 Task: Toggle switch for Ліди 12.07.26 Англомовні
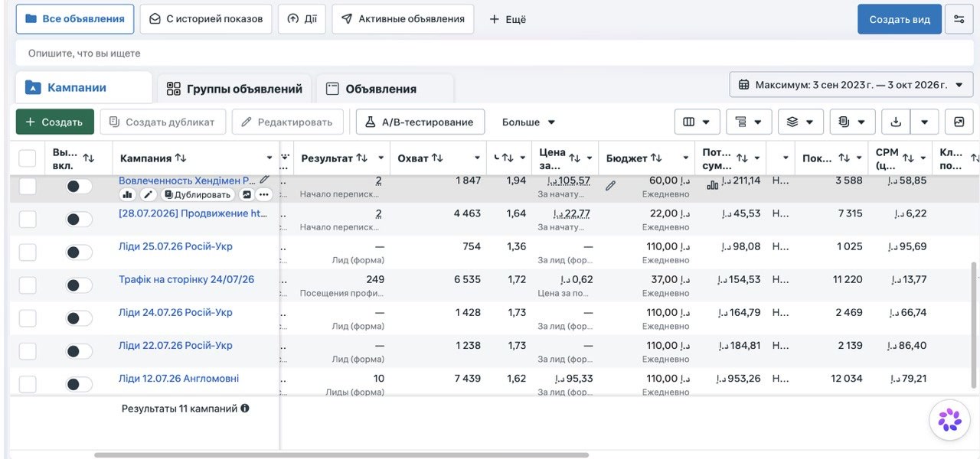[x=79, y=384]
